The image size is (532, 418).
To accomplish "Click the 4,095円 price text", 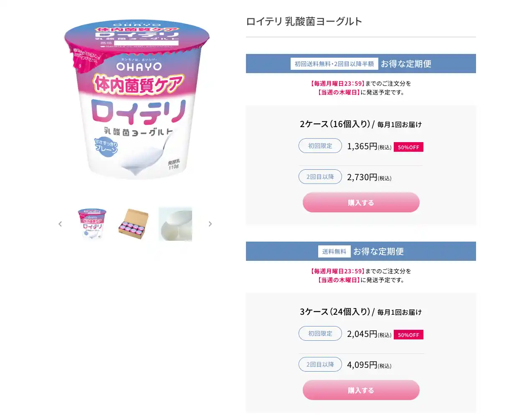I will click(x=362, y=365).
